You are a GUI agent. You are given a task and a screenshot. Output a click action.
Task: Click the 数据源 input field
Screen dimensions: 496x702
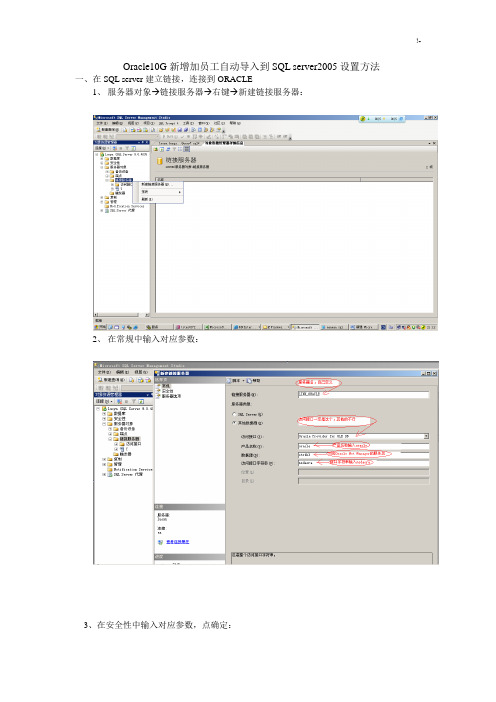click(x=363, y=454)
